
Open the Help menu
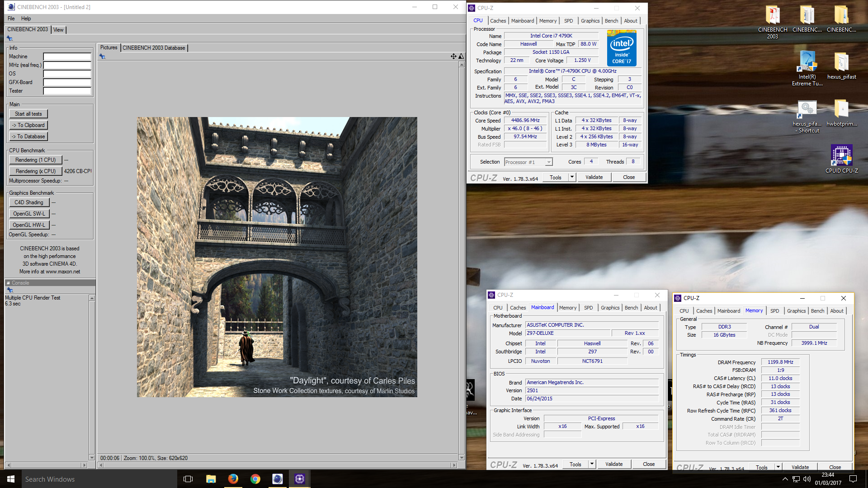(26, 19)
